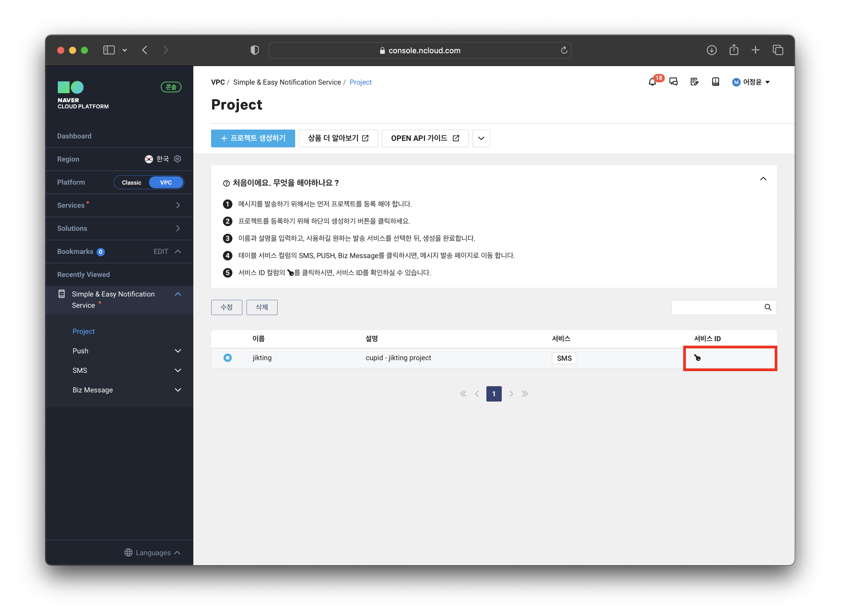Select the jikting project radio button

(x=227, y=358)
